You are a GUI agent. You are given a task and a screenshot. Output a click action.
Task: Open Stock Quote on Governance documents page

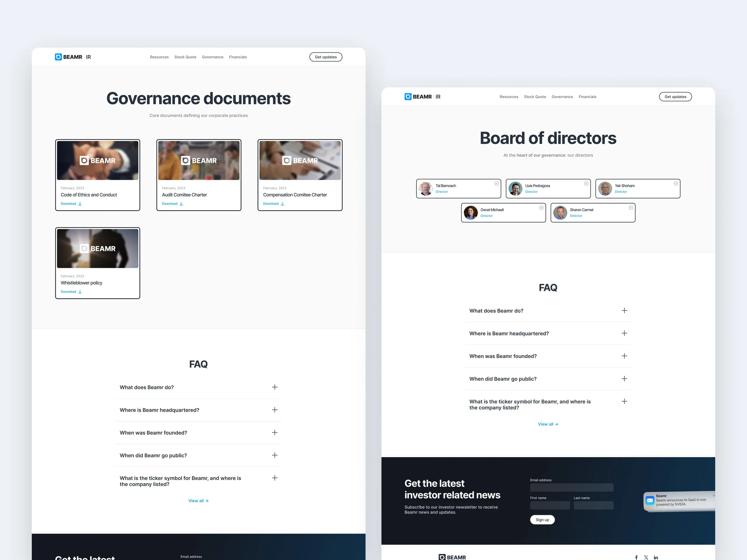click(185, 57)
